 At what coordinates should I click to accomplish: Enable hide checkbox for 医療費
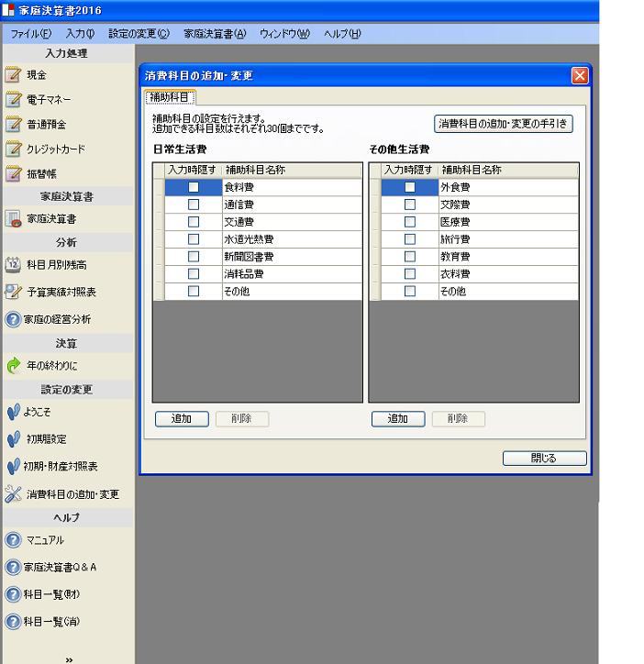pos(410,222)
